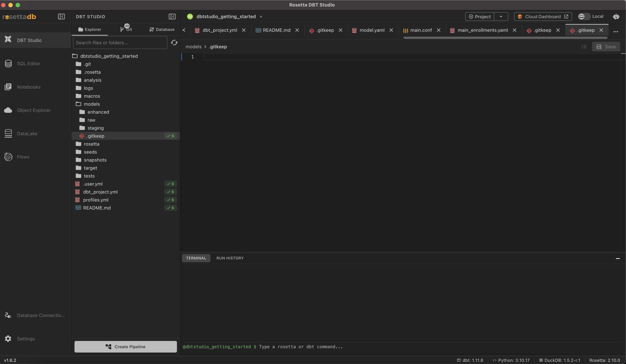Switch to the Git tab
The width and height of the screenshot is (626, 364).
tap(126, 30)
